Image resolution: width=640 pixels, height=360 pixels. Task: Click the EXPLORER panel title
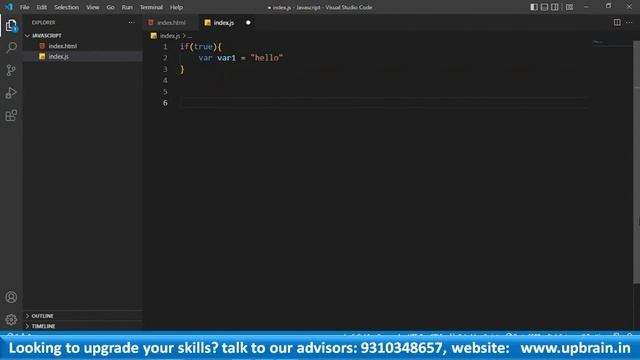click(43, 22)
